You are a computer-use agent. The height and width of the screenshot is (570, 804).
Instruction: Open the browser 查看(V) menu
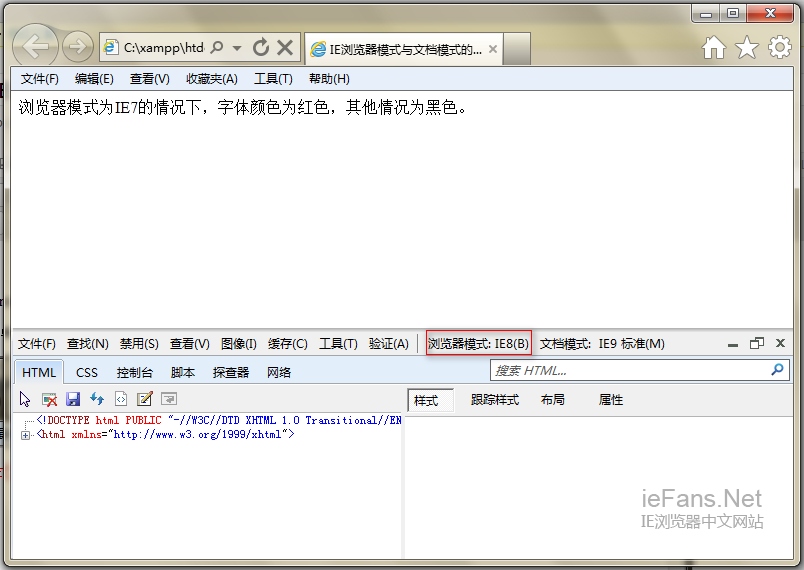pyautogui.click(x=149, y=79)
